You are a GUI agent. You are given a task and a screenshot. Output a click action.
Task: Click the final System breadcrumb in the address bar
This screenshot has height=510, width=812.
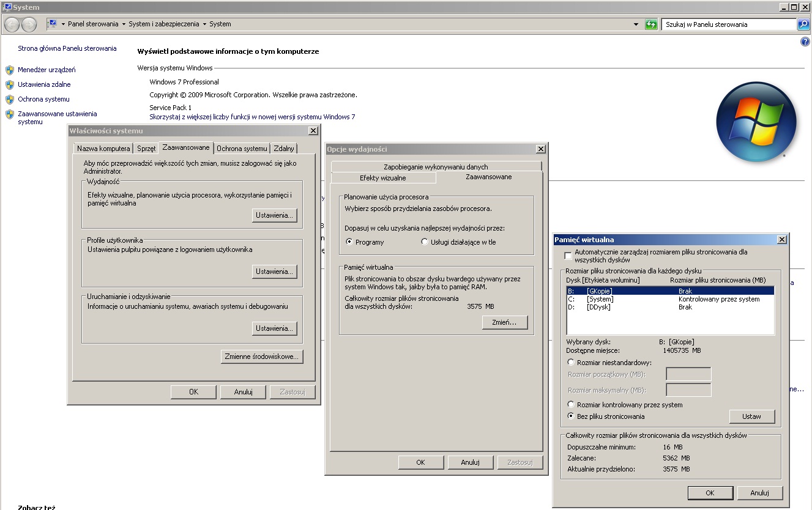pos(220,24)
